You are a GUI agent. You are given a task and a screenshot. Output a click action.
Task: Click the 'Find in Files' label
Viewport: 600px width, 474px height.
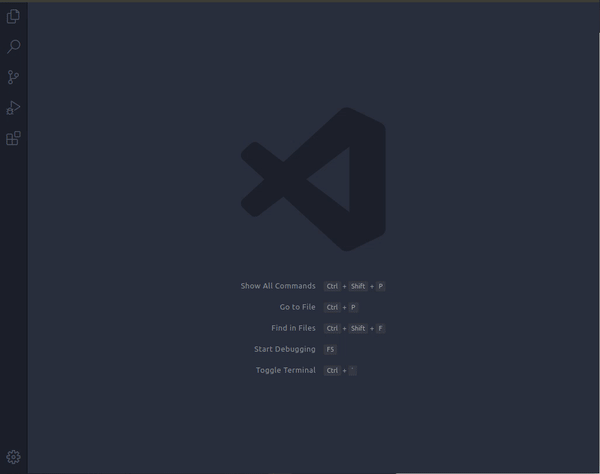[x=293, y=328]
